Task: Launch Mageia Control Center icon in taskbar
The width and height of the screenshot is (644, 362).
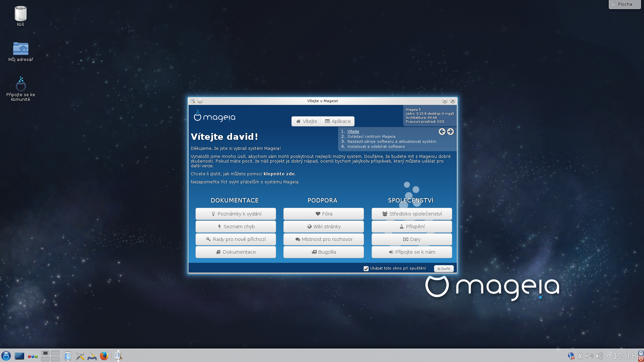Action: point(92,356)
